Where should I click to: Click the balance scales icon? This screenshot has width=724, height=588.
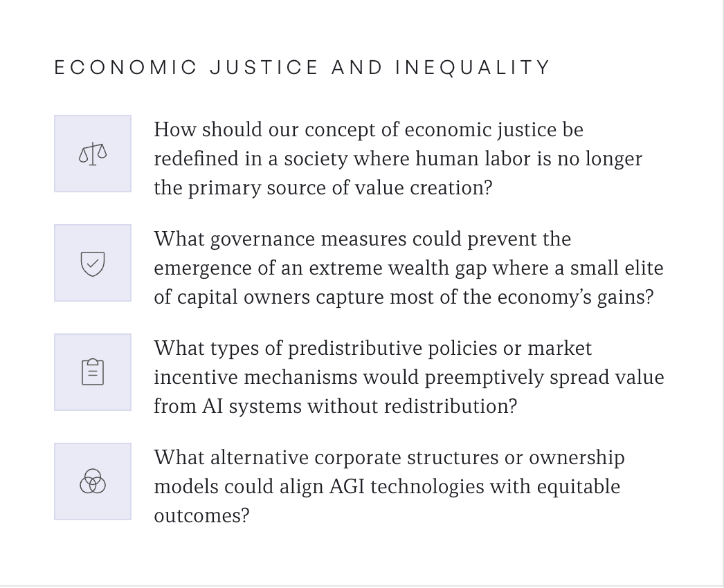click(x=93, y=154)
